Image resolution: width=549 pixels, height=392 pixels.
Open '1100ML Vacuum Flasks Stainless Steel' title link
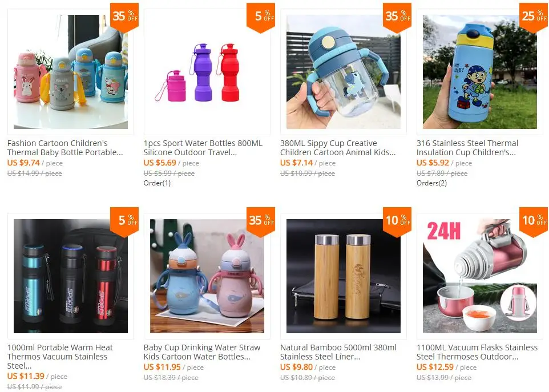click(x=477, y=352)
